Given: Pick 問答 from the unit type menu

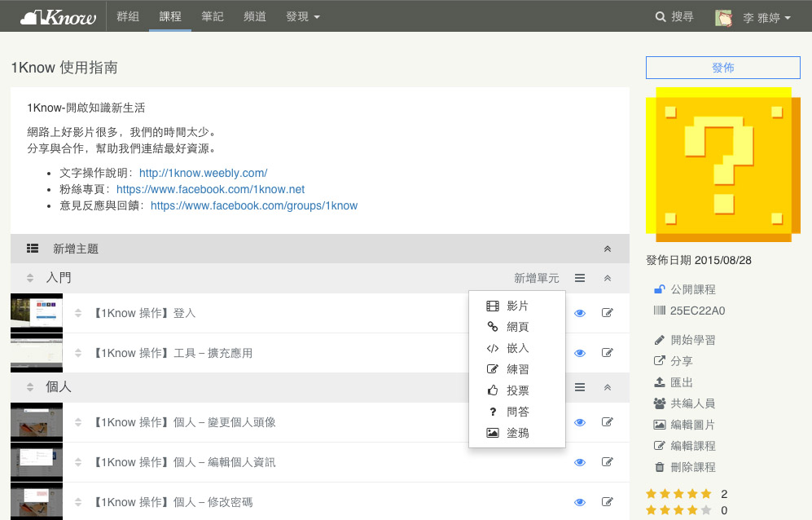Looking at the screenshot, I should [x=517, y=412].
